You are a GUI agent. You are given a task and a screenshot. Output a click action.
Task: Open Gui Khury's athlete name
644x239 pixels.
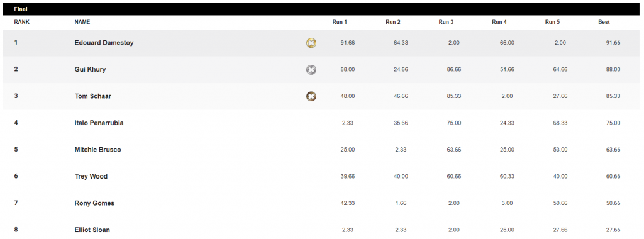tap(90, 69)
